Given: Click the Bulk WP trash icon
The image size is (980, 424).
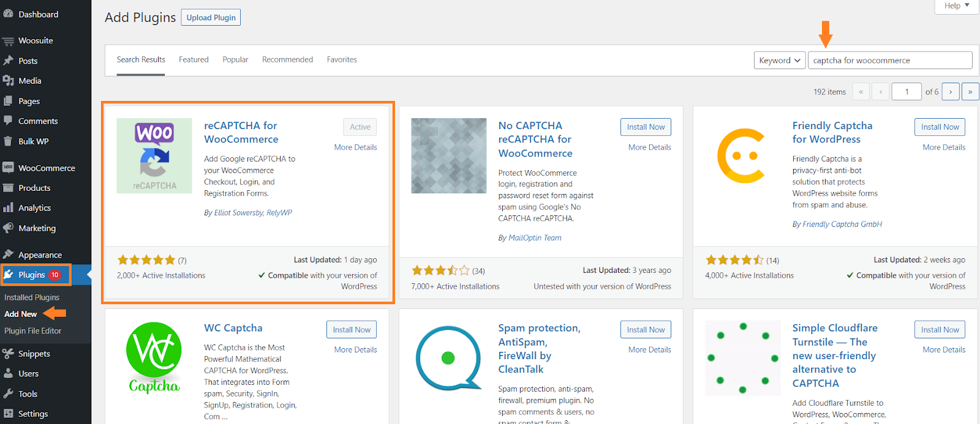Looking at the screenshot, I should click(x=8, y=141).
